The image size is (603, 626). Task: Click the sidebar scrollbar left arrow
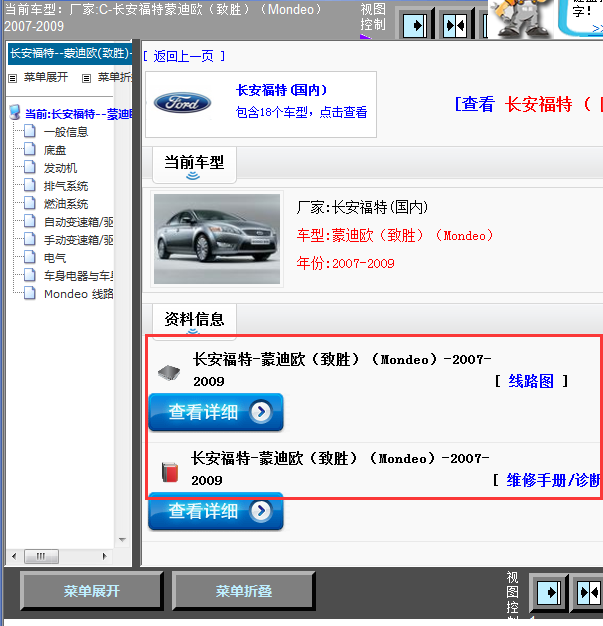[14, 556]
